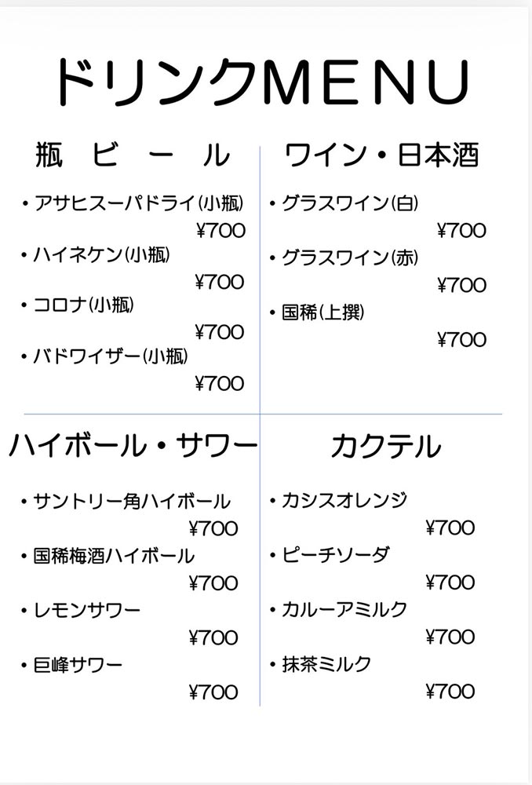Select ハイネケン(小瓶) from beer list
Image resolution: width=532 pixels, height=785 pixels.
click(101, 254)
